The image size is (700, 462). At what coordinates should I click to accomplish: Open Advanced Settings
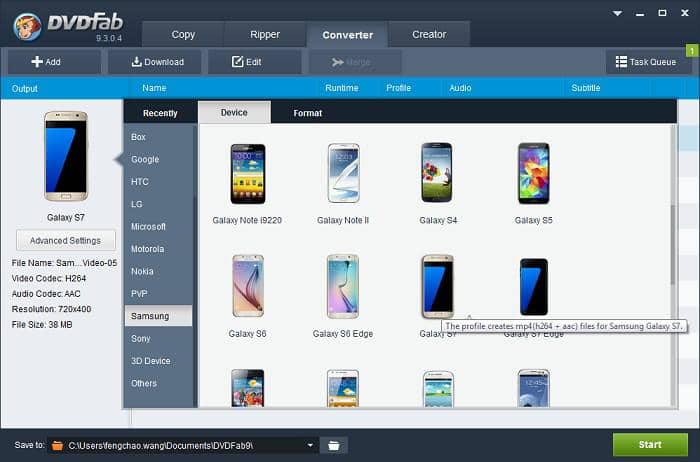coord(66,241)
